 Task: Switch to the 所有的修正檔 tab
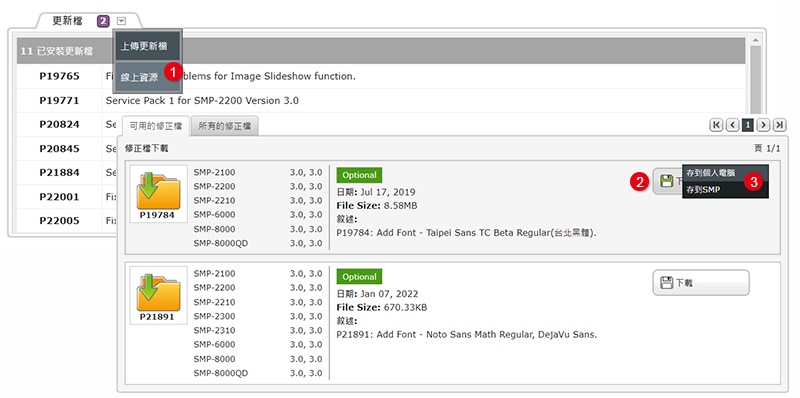pos(224,126)
